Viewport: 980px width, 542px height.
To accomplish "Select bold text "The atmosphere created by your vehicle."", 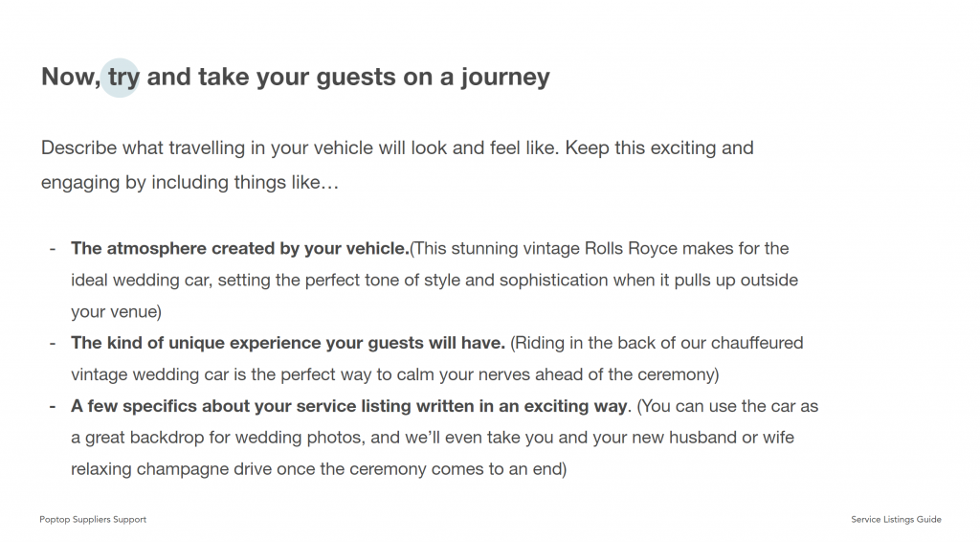I will (239, 249).
